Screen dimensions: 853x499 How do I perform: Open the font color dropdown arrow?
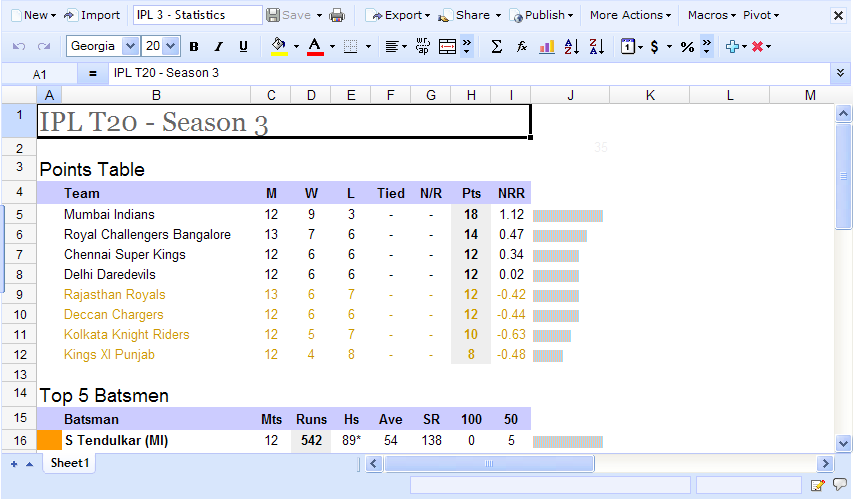332,47
